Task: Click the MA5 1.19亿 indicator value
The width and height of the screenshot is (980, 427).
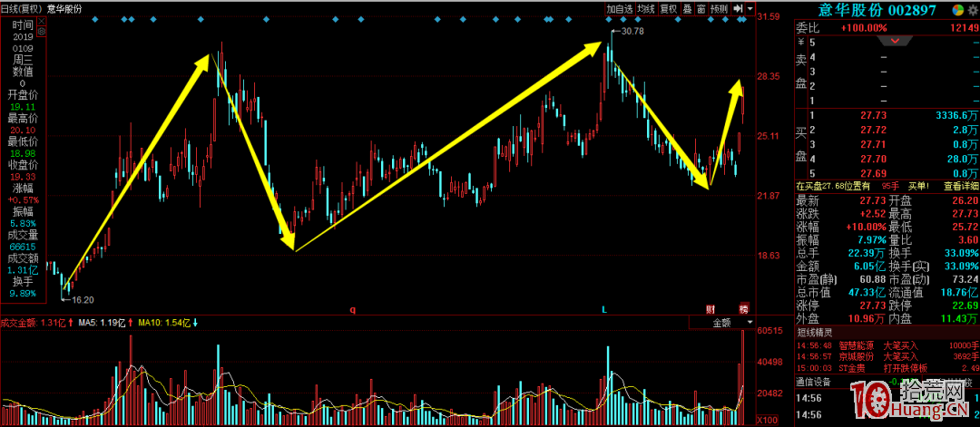Action: [100, 323]
